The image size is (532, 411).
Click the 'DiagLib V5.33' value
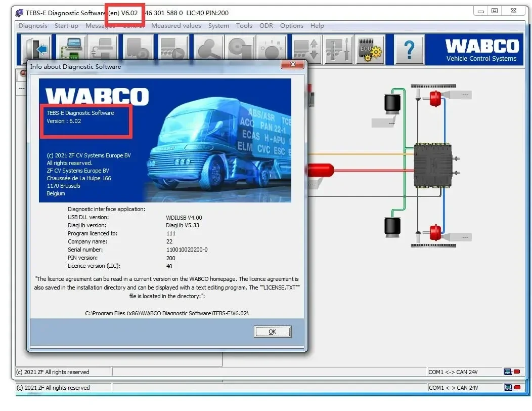click(x=183, y=226)
